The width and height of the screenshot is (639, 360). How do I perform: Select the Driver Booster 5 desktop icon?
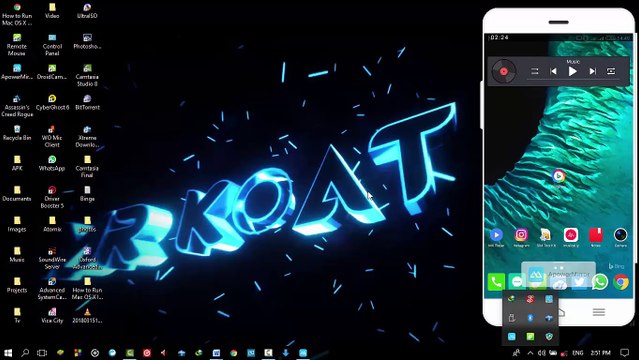(52, 197)
